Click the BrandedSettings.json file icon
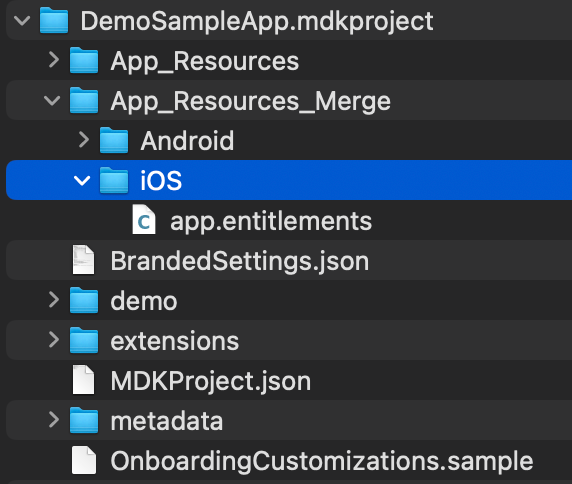Screen dimensions: 572x484 (x=84, y=260)
